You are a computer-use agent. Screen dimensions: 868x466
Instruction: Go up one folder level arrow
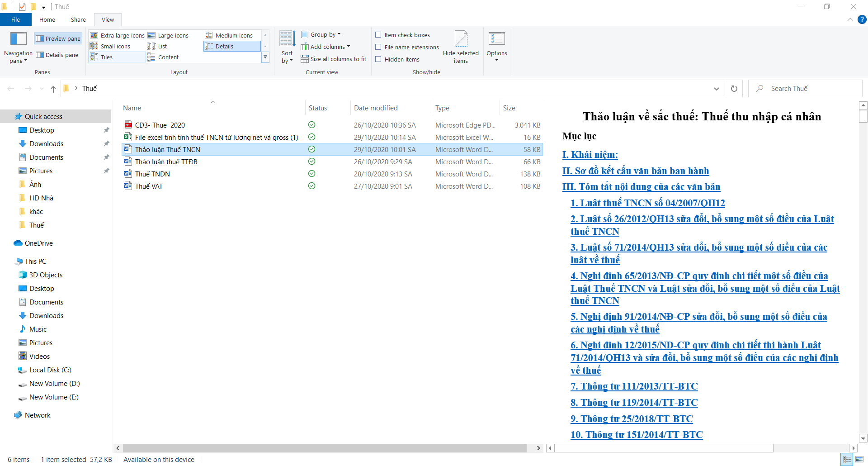pyautogui.click(x=53, y=89)
